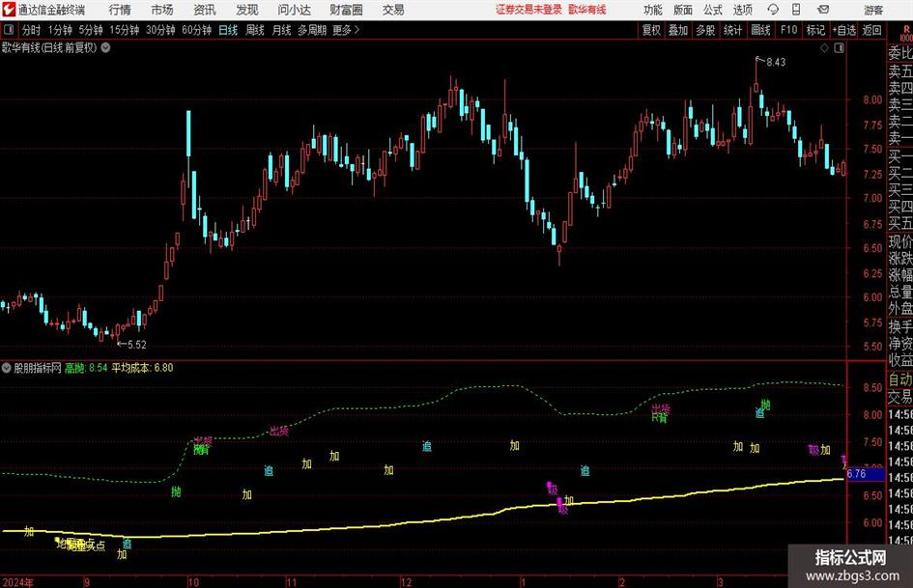The image size is (913, 588).
Task: Switch to the 多周期 multi-period tab
Action: [x=312, y=30]
